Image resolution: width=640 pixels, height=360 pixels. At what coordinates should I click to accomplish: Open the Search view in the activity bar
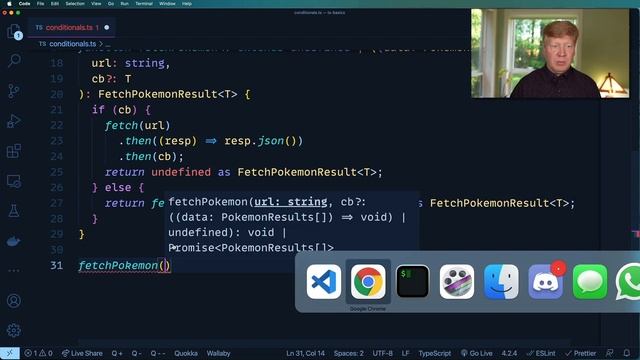[x=14, y=61]
